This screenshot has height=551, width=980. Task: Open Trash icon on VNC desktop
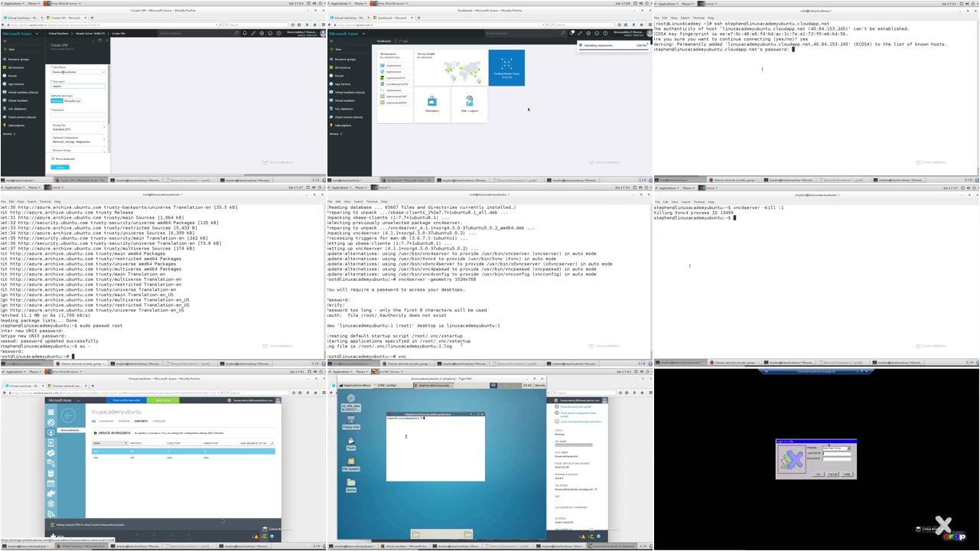click(350, 443)
